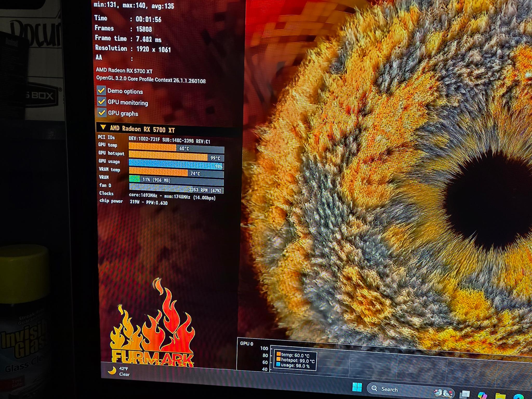Open File Explorer from the taskbar
Image resolution: width=532 pixels, height=399 pixels.
500,396
